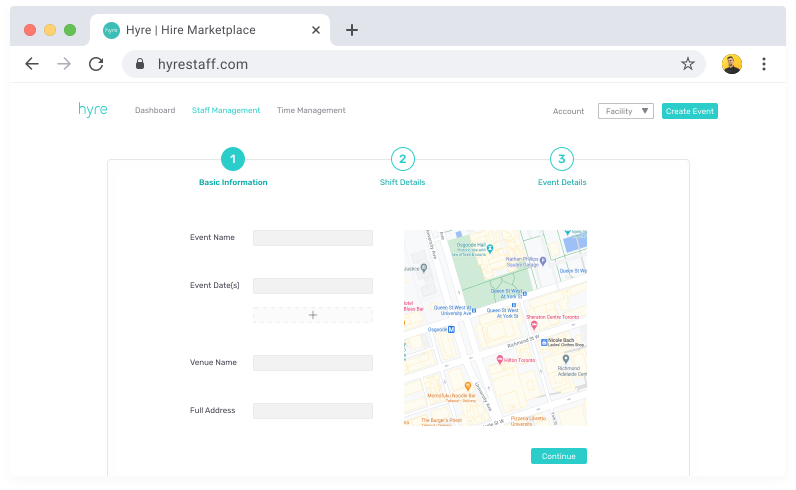Open the browser profile avatar
The image size is (796, 490).
click(732, 64)
